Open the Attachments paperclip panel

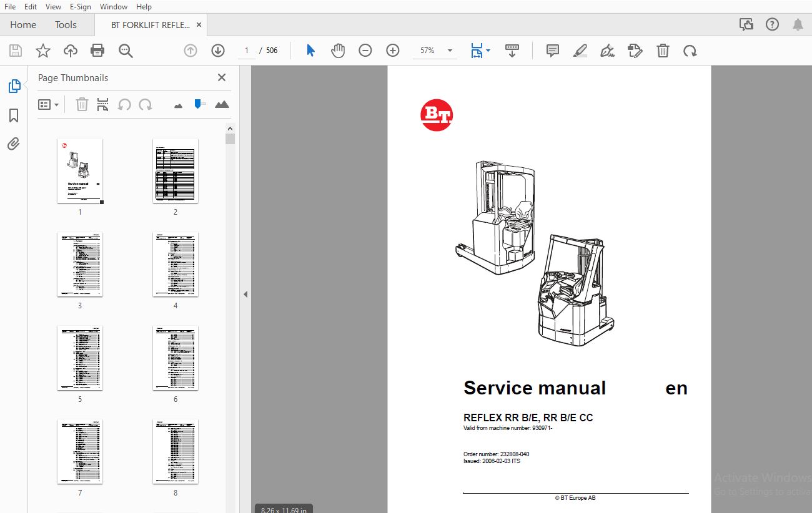pos(14,144)
